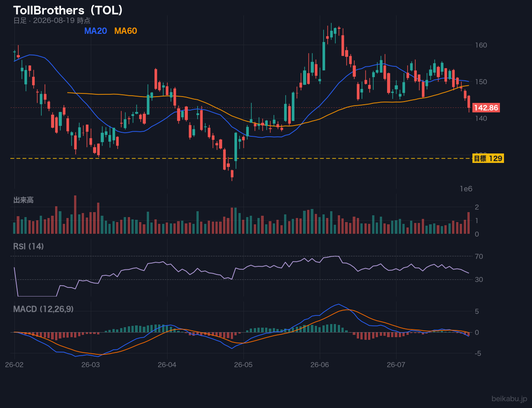Image resolution: width=532 pixels, height=408 pixels.
Task: Click the current price tag 142.86
Action: 486,108
